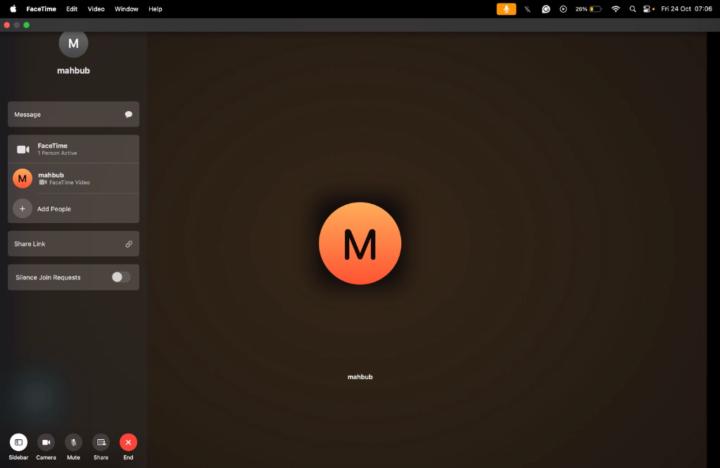Toggle the Silence Join Requests switch
Viewport: 720px width, 468px height.
pyautogui.click(x=120, y=277)
